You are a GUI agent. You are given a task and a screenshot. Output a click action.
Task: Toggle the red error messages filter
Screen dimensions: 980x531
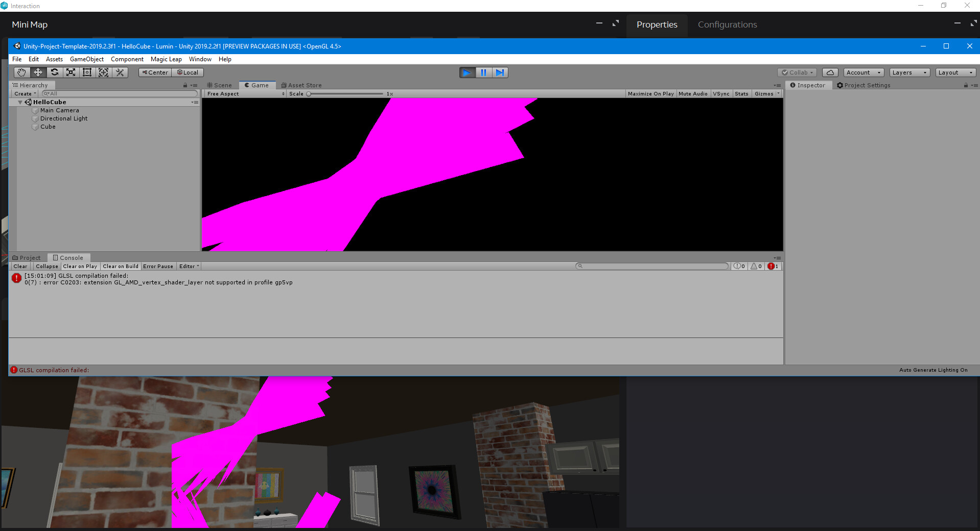click(772, 266)
